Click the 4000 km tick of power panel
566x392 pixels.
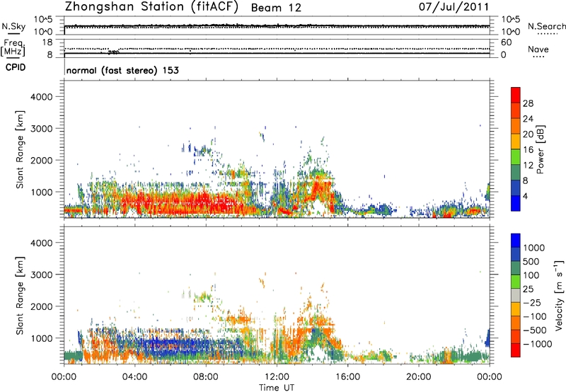[41, 97]
